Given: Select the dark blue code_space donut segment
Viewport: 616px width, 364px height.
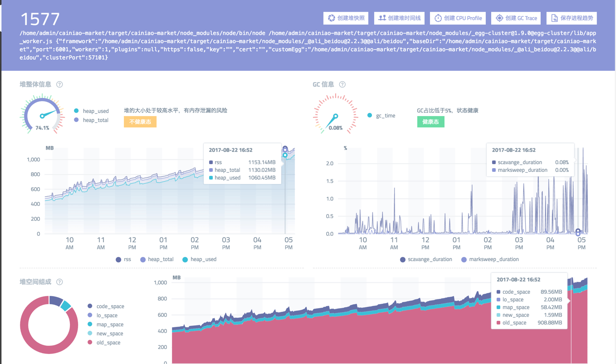Looking at the screenshot, I should coord(56,301).
